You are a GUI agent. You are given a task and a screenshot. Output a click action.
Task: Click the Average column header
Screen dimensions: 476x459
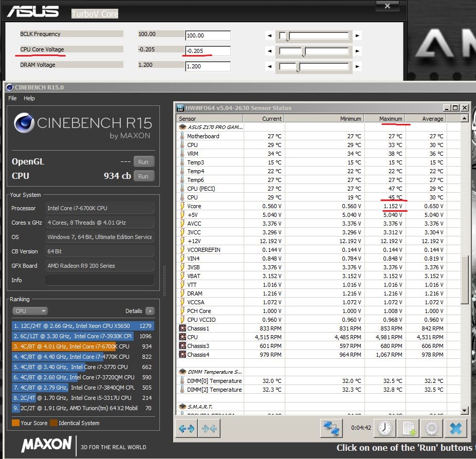click(x=426, y=118)
